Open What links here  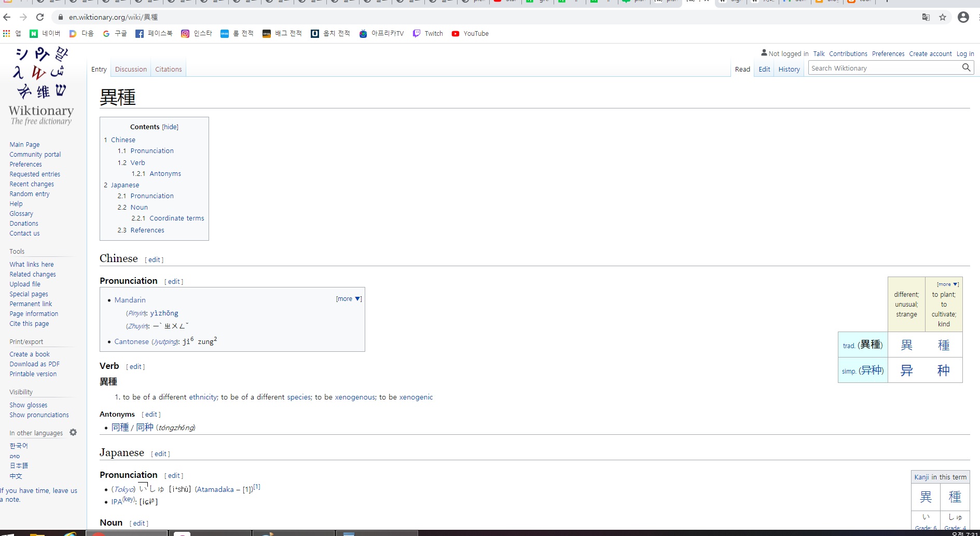[x=32, y=265]
